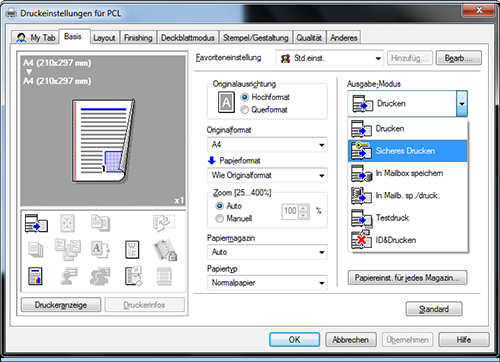Open the Papierformat Wie Originalformat dropdown
The height and width of the screenshot is (362, 500).
[267, 175]
